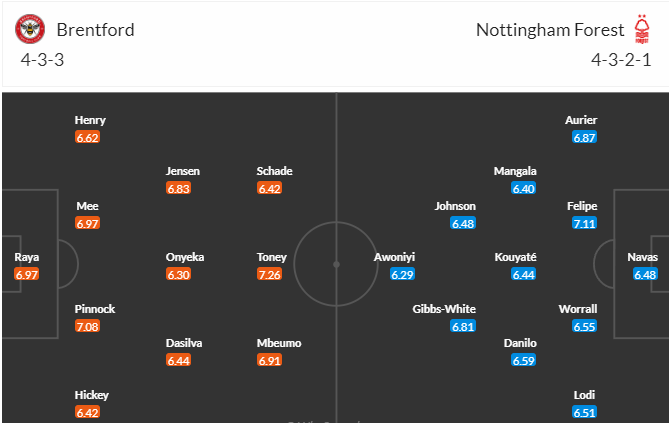The image size is (669, 423).
Task: Select Raya's 6.97 goalkeeper rating badge
Action: pyautogui.click(x=26, y=274)
